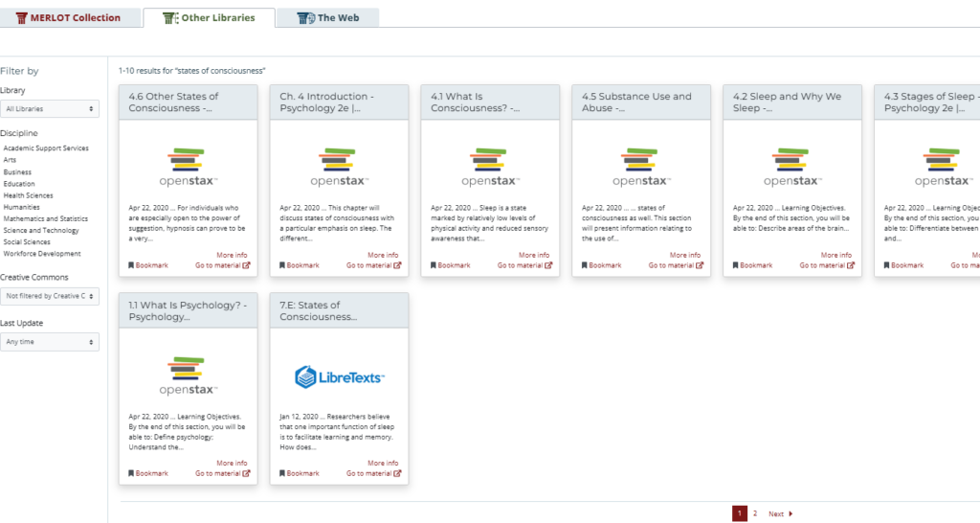Viewport: 980px width, 523px height.
Task: Go to material for Ch. 4 Introduction card
Action: coord(374,265)
